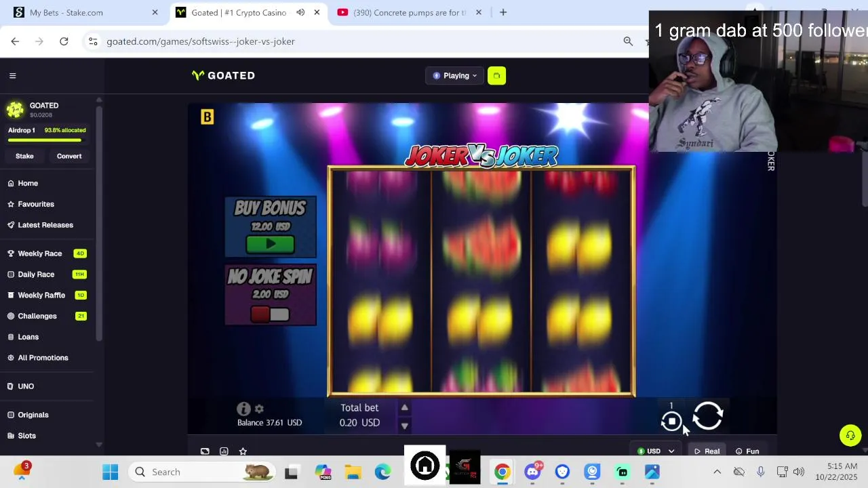
Task: Open live support headset bubble
Action: [850, 435]
